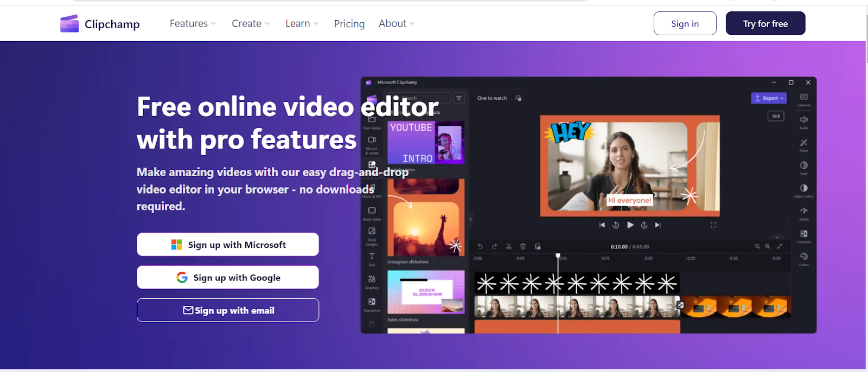Expand the Features menu
The width and height of the screenshot is (868, 372).
click(x=193, y=23)
